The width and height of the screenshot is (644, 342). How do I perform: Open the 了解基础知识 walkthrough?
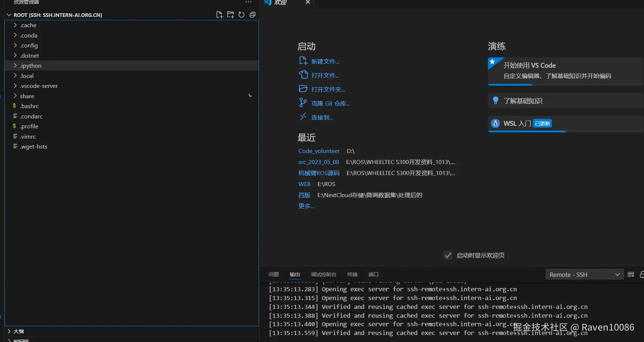pos(566,101)
